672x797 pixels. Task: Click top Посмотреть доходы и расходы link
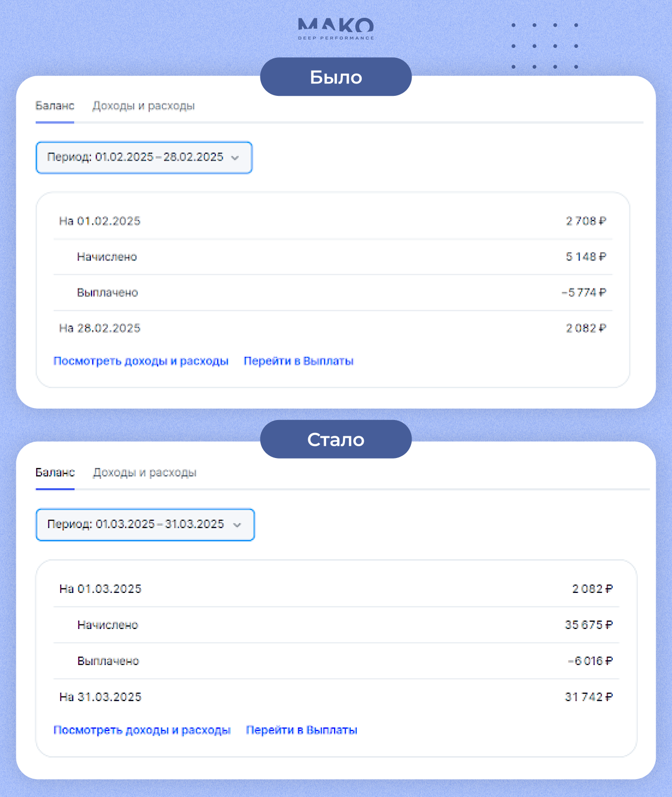141,361
